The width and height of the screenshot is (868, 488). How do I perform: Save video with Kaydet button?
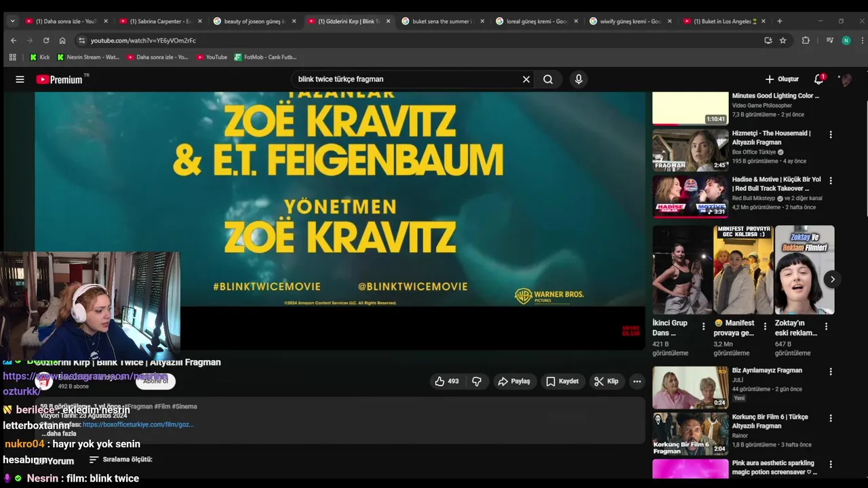562,382
